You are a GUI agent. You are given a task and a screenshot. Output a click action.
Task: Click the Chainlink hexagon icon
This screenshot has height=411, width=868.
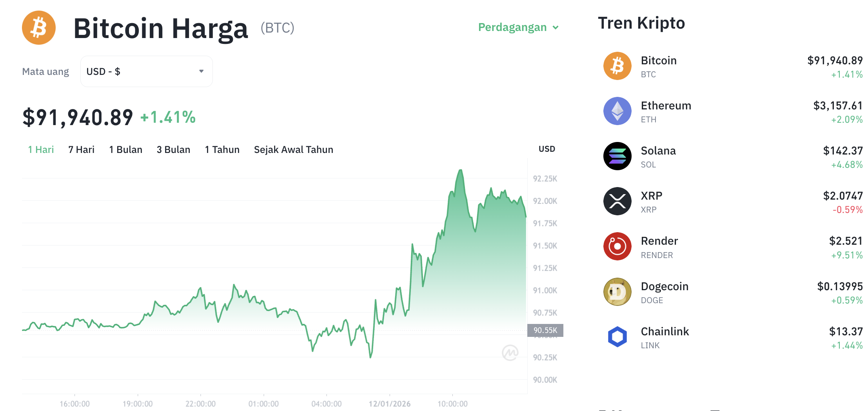(x=617, y=337)
